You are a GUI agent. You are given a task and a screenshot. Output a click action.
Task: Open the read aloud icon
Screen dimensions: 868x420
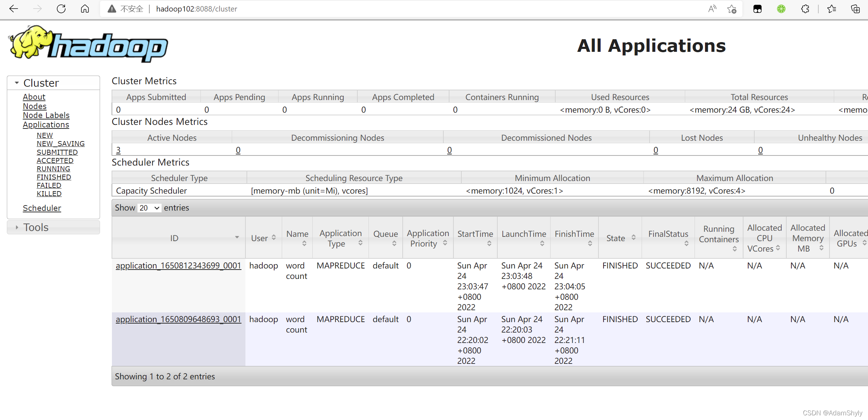click(712, 9)
